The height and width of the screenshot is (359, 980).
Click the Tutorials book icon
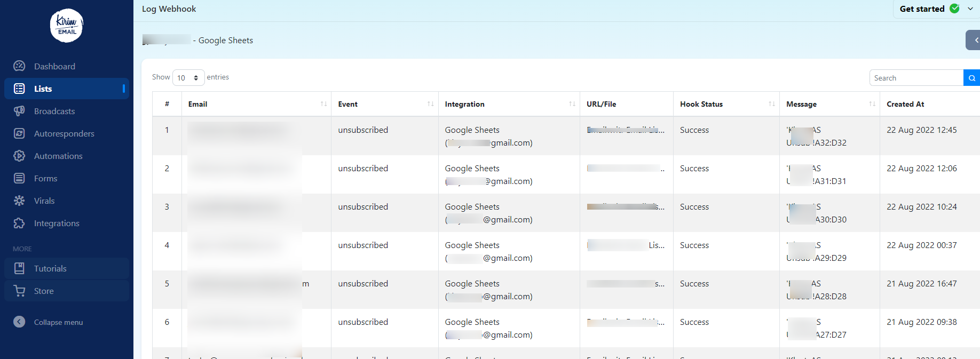coord(19,268)
